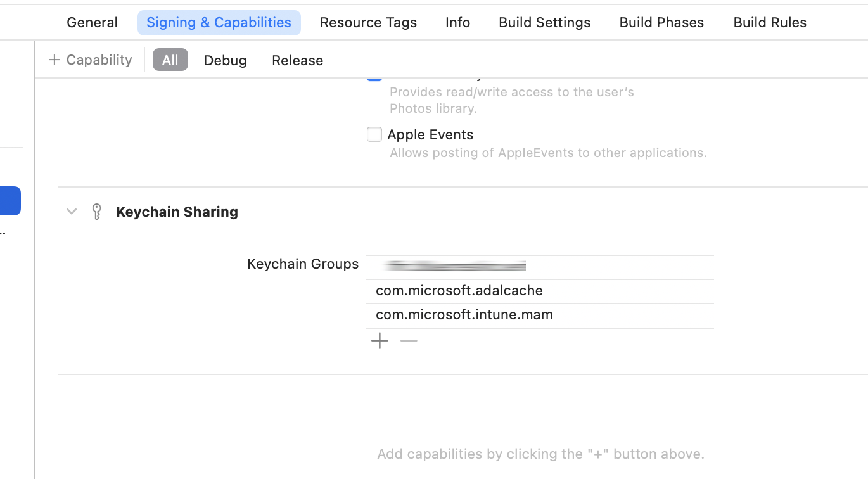Enable the Apple Events checkbox
The height and width of the screenshot is (479, 868).
[x=374, y=134]
